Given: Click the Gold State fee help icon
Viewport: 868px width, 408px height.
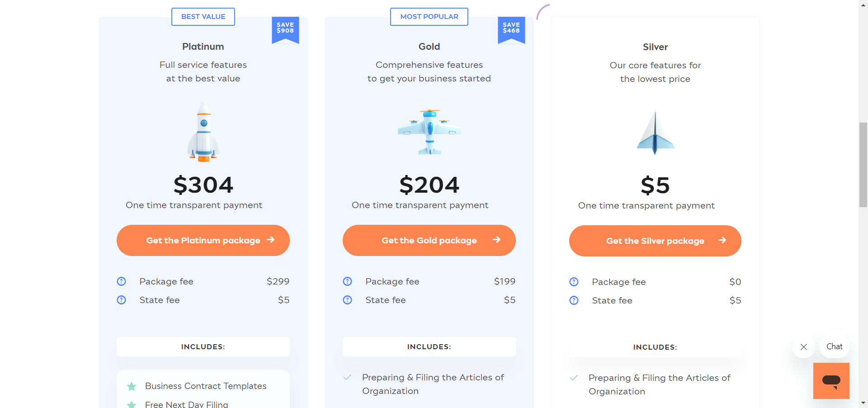Looking at the screenshot, I should (347, 300).
